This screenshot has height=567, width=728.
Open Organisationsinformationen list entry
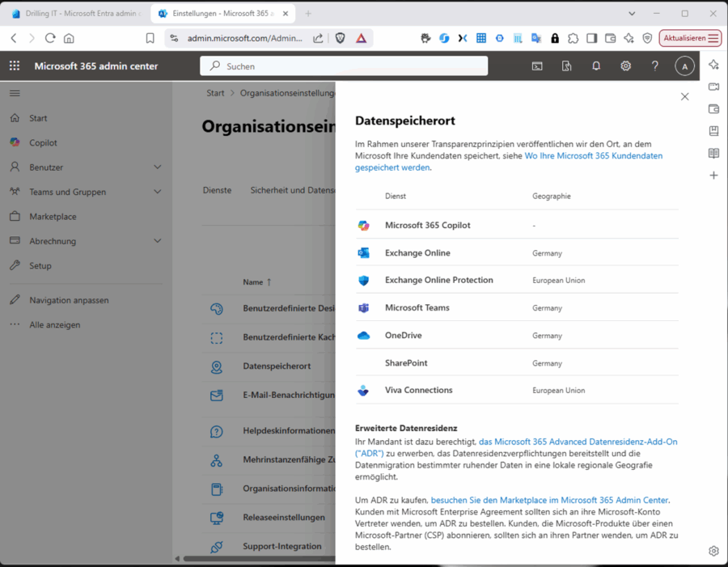tap(289, 489)
